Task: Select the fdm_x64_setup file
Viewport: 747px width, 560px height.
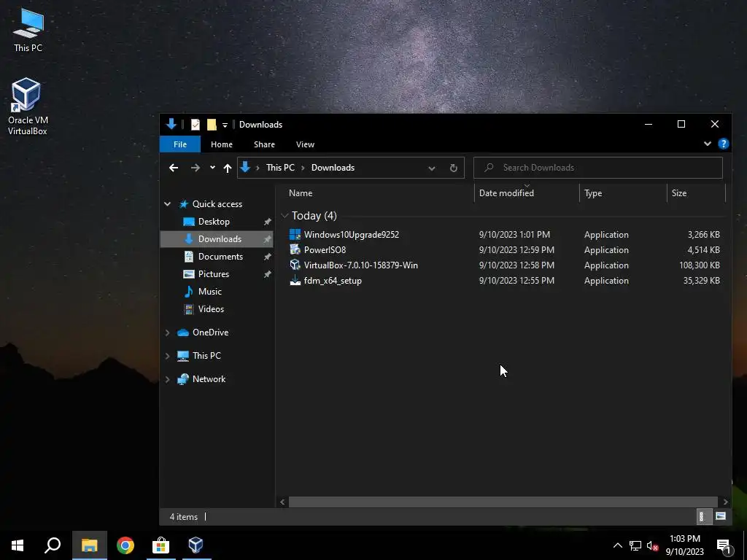Action: click(x=333, y=281)
